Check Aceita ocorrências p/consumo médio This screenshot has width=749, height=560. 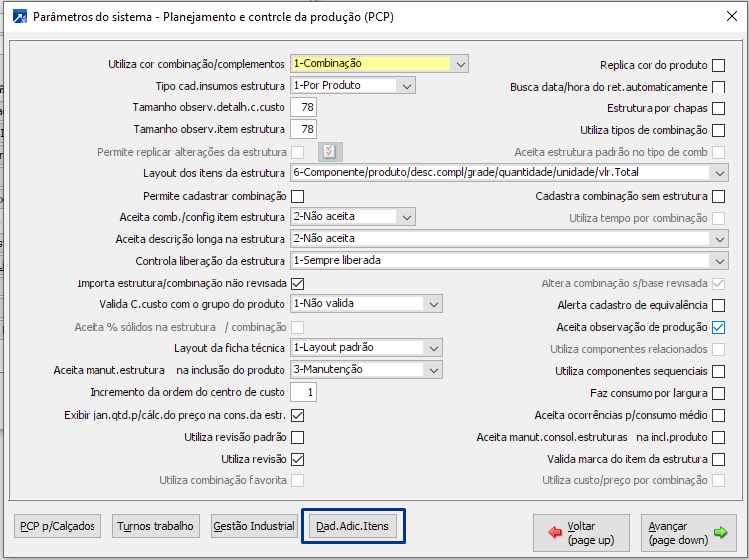718,415
